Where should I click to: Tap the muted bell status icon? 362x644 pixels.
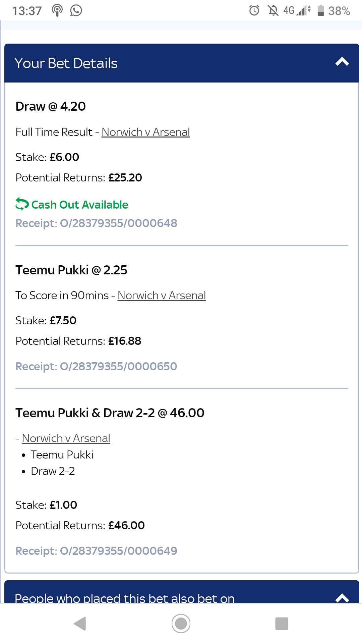click(273, 10)
